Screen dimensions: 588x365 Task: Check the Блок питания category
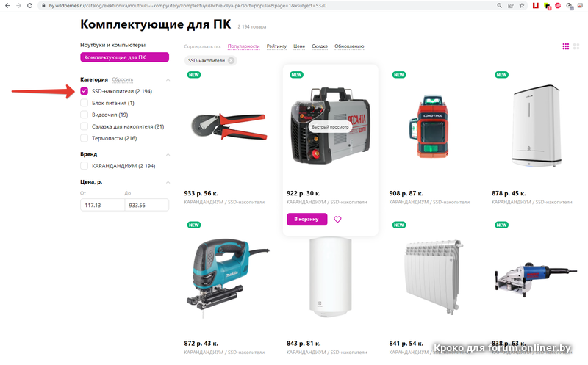click(84, 103)
